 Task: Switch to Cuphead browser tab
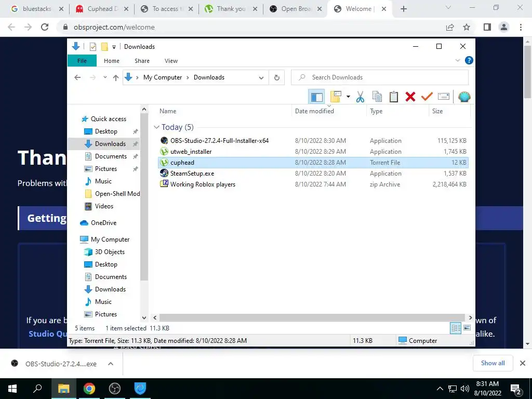click(x=103, y=9)
